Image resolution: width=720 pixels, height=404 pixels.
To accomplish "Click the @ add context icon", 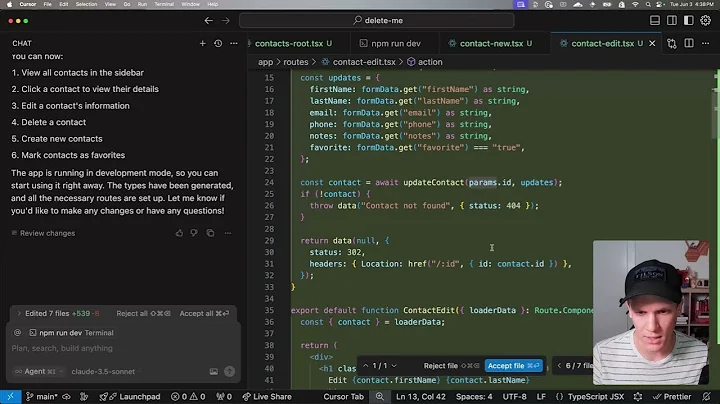I will 17,332.
